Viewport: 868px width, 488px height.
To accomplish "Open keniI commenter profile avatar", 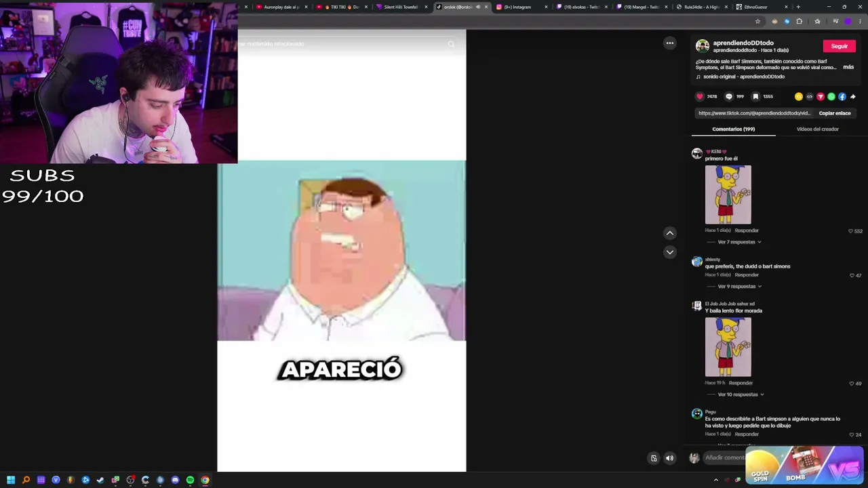I will pos(697,154).
